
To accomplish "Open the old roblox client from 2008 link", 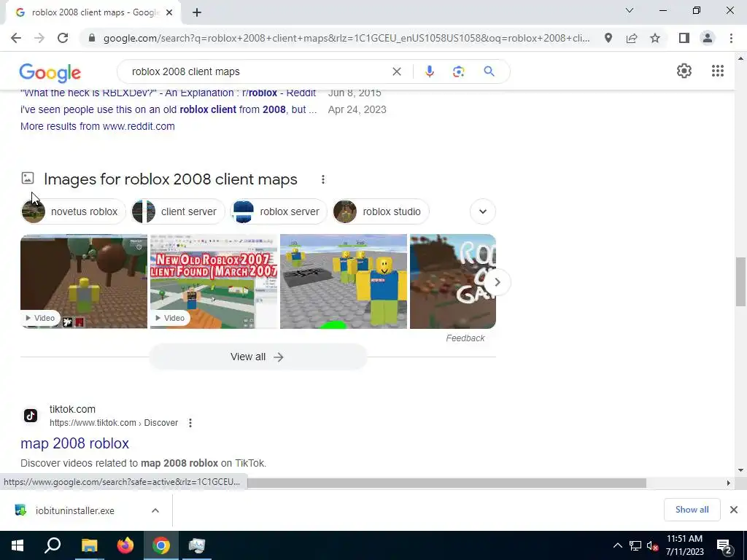I will click(x=169, y=109).
